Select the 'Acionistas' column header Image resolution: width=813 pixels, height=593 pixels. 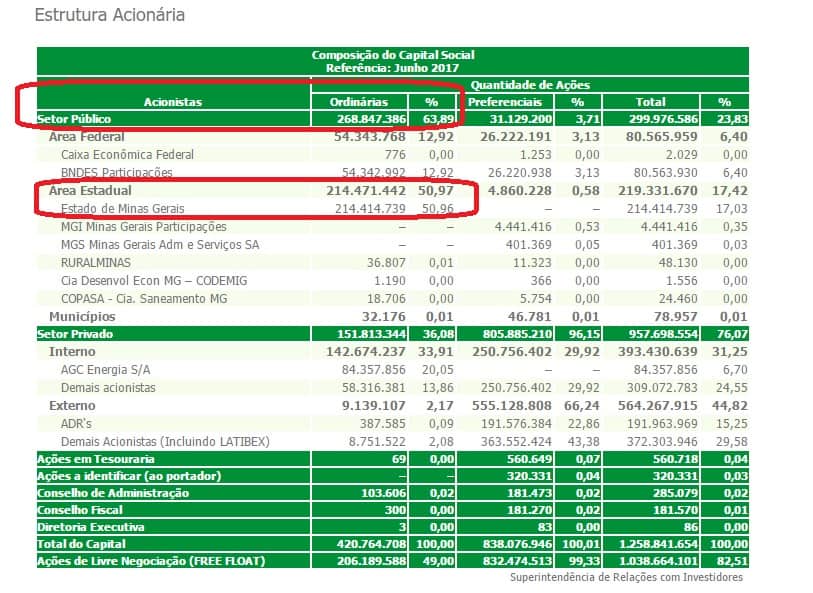(172, 101)
